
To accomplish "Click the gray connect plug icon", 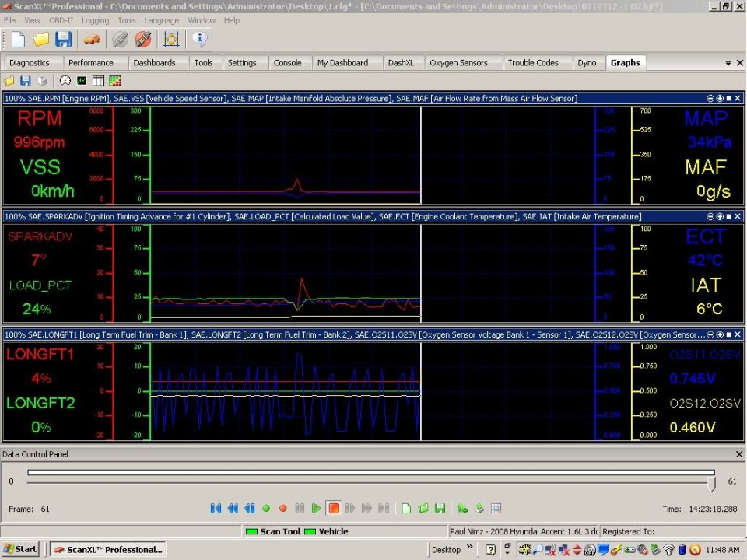I will [121, 40].
